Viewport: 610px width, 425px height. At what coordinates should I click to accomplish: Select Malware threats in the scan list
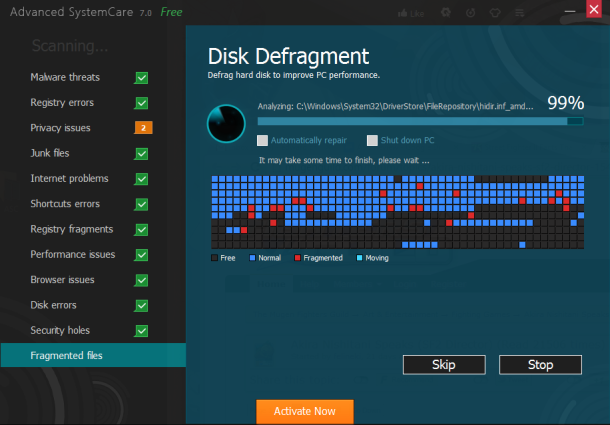point(65,77)
